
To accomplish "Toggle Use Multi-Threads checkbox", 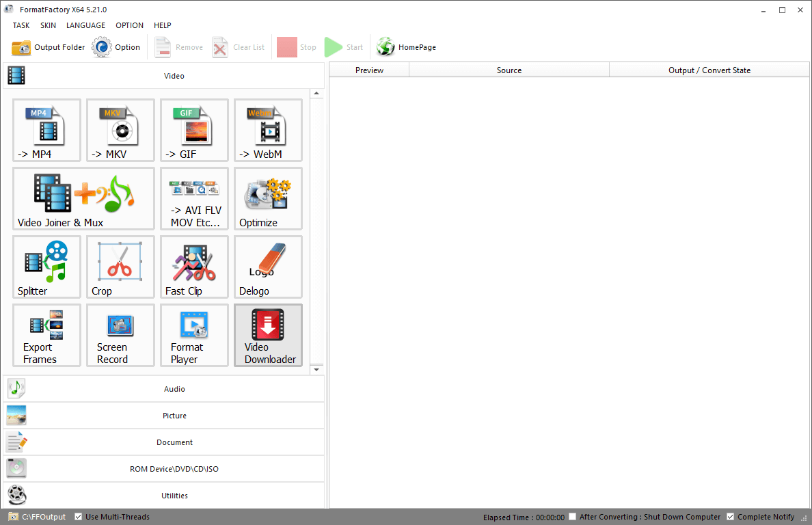I will (x=78, y=517).
